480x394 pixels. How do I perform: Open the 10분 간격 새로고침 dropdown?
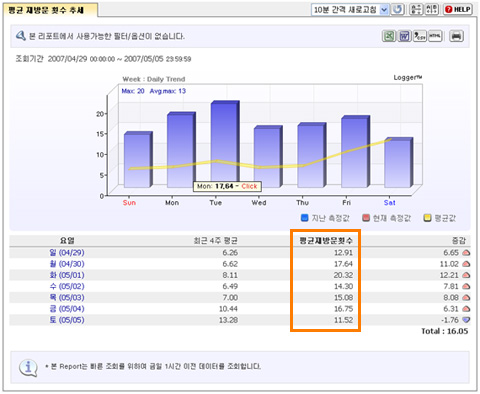[350, 10]
